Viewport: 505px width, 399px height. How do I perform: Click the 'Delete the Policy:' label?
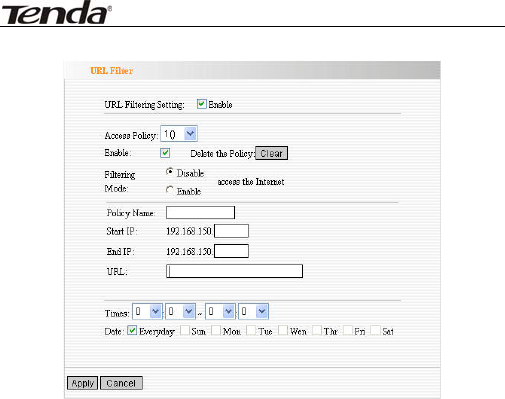click(x=222, y=153)
